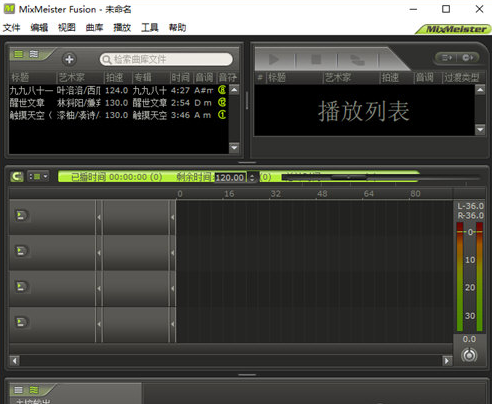Sort library by 时间 column
This screenshot has width=492, height=404.
pos(182,78)
